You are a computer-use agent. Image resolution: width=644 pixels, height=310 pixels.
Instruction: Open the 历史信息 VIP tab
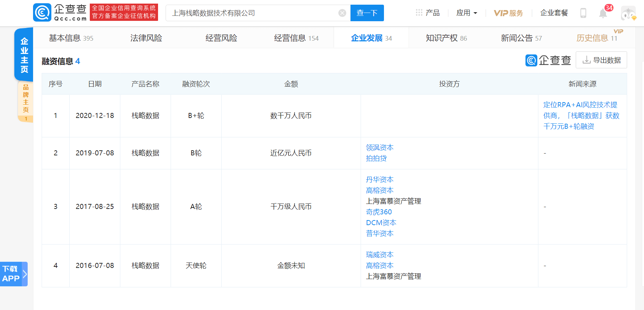point(597,38)
